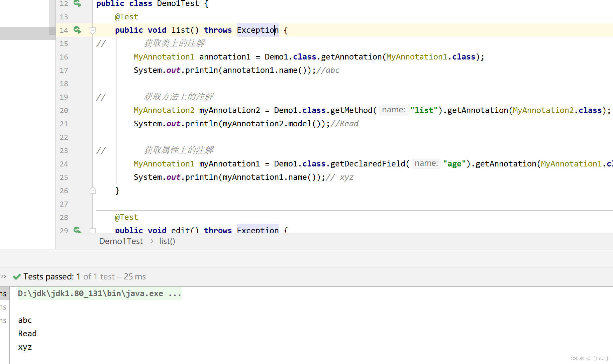Click run test icon beside list() method
Screen dimensions: 613x364
coord(78,30)
